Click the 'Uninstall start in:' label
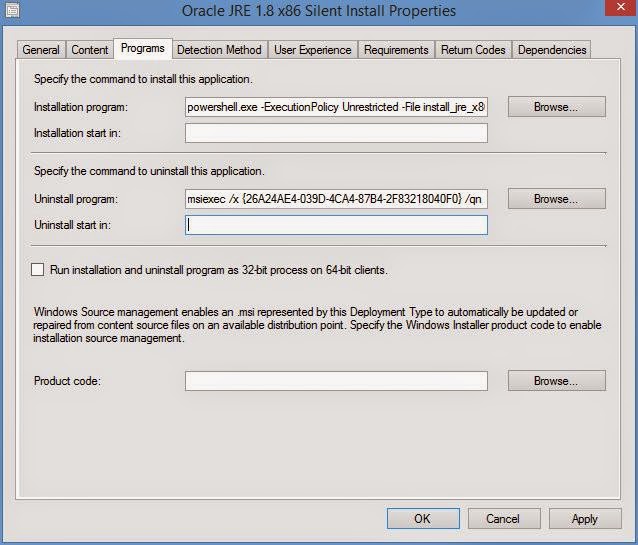 72,225
